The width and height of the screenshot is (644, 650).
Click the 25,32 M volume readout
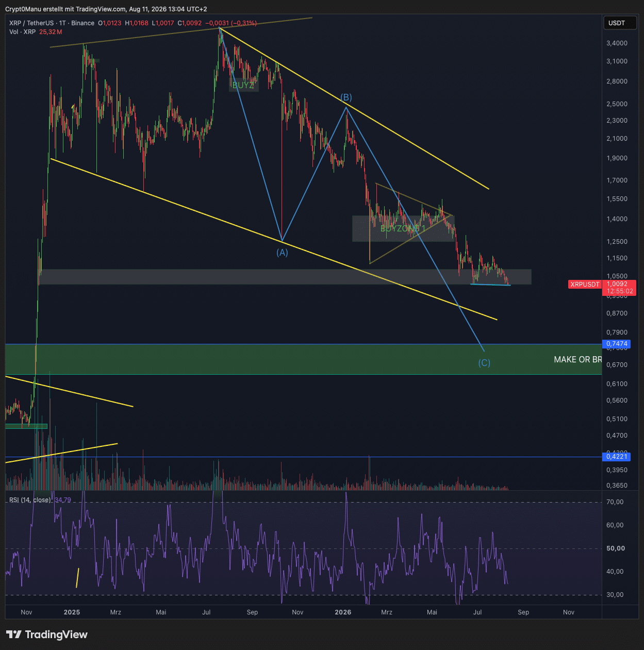coord(51,32)
